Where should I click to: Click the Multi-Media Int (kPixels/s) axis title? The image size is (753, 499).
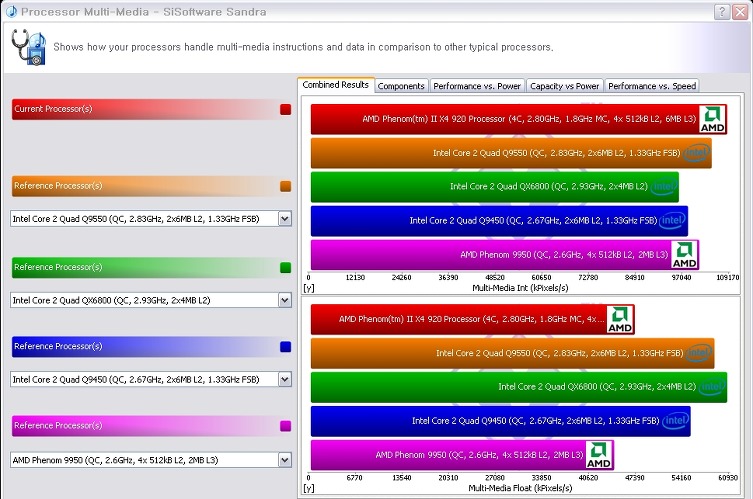[520, 288]
